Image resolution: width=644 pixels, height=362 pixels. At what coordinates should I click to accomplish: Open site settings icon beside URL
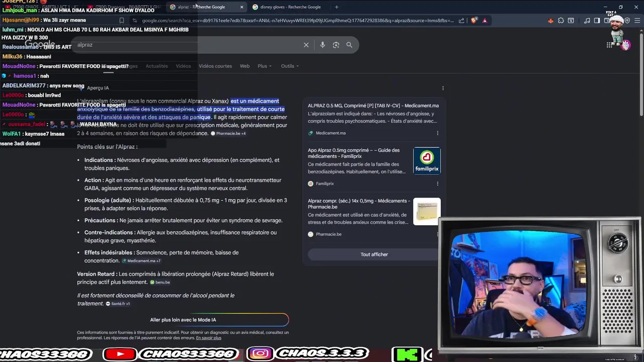coord(134,21)
